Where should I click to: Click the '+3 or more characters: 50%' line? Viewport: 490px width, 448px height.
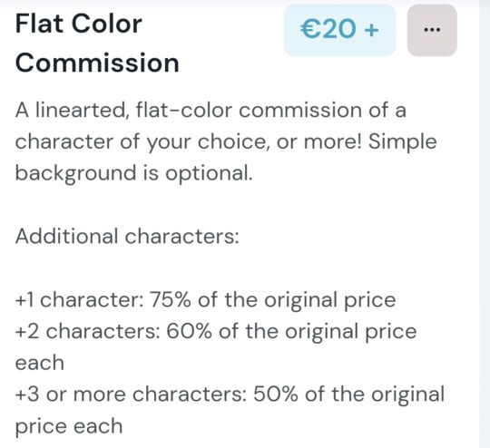230,394
